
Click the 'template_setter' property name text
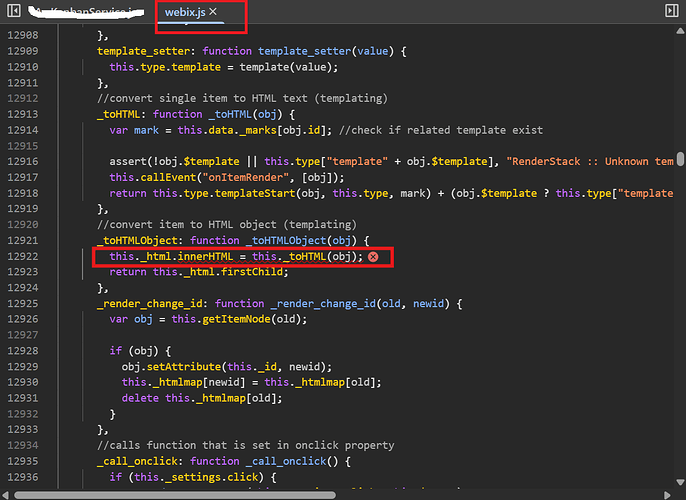(144, 51)
